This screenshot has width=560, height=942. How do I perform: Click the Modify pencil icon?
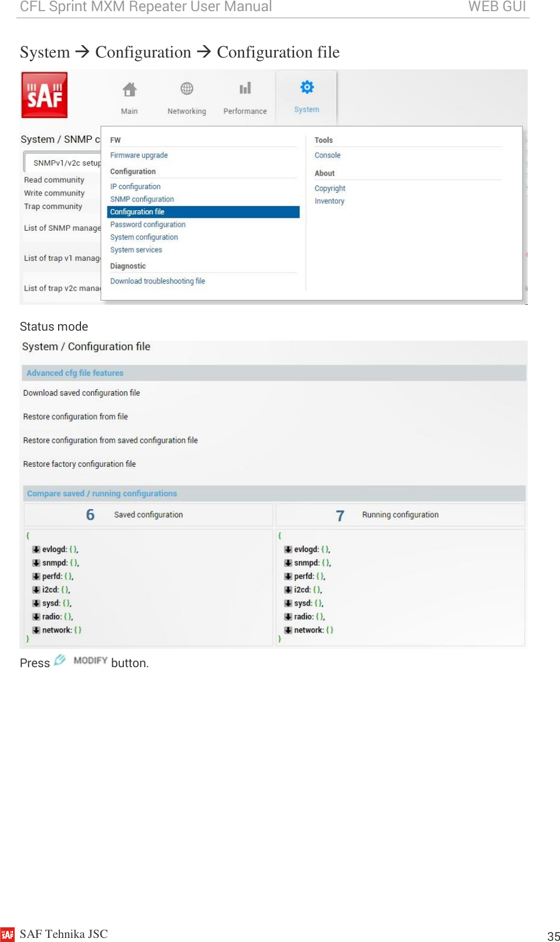tap(60, 660)
